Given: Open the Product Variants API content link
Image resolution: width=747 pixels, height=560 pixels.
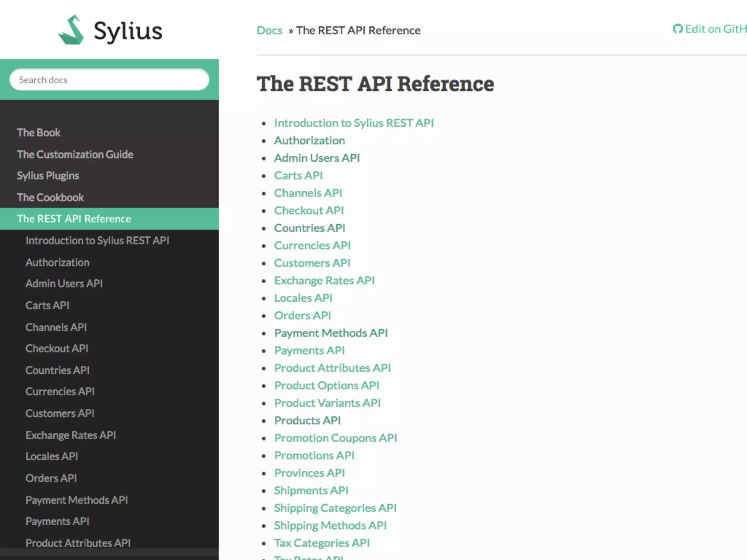Looking at the screenshot, I should 327,403.
